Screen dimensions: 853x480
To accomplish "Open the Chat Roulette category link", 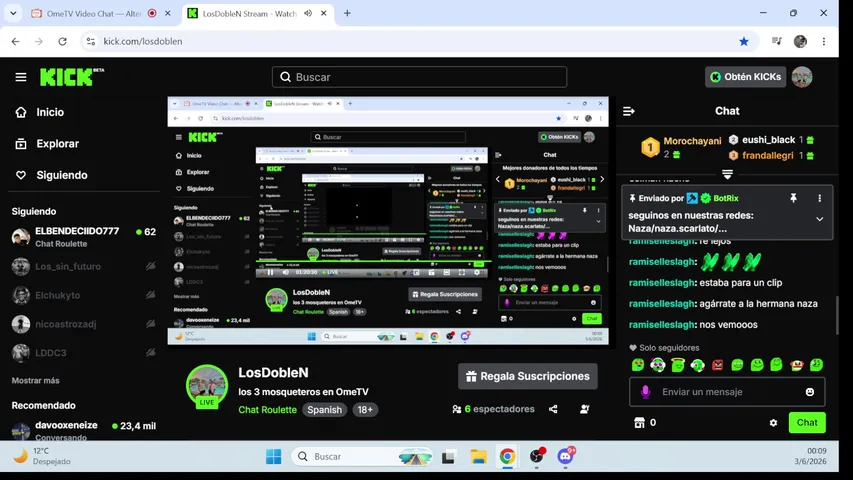I will [267, 410].
